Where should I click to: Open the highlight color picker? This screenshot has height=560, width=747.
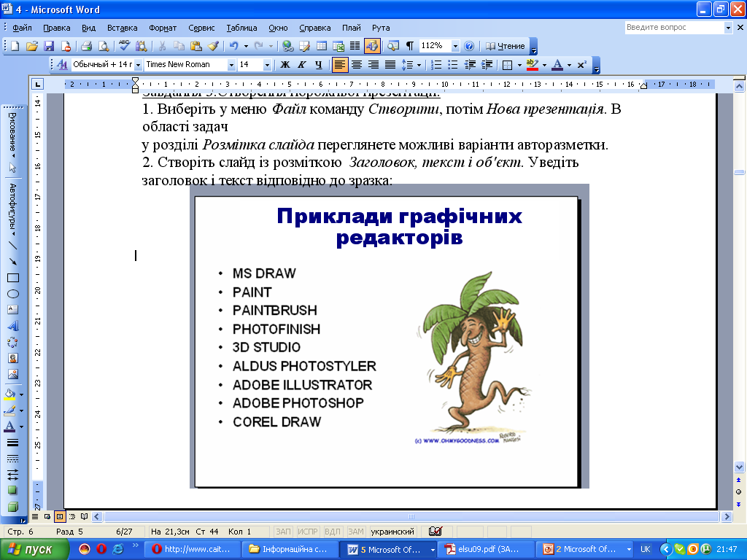(533, 65)
